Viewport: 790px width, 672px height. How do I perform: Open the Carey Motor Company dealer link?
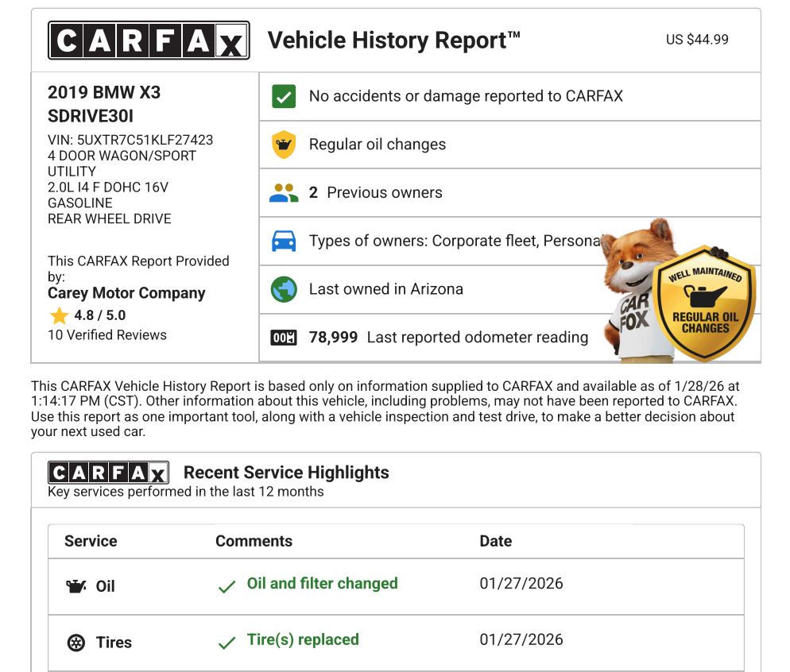pos(126,293)
